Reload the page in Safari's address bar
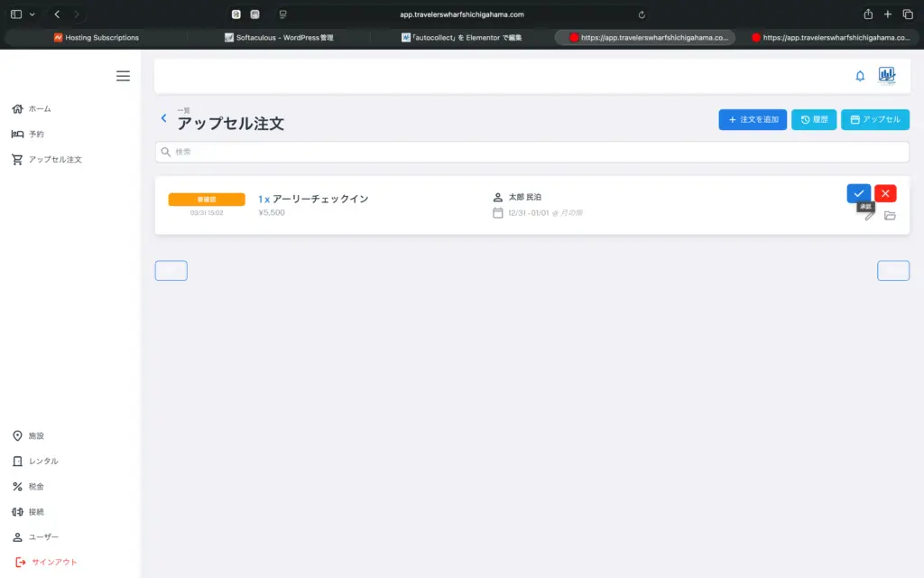Viewport: 924px width, 578px height. 642,14
